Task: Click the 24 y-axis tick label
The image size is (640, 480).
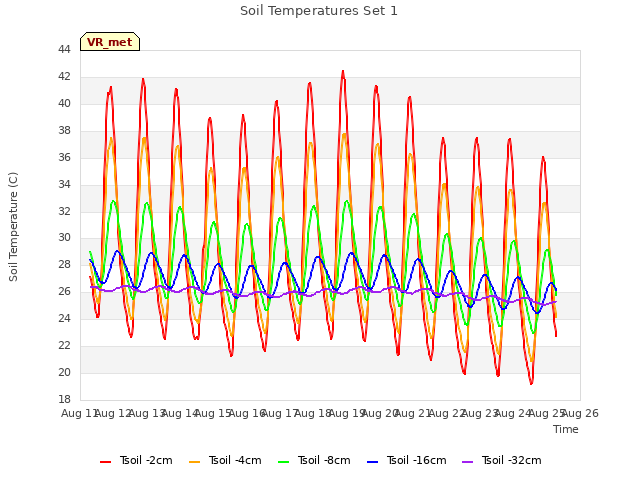Action: [x=64, y=318]
